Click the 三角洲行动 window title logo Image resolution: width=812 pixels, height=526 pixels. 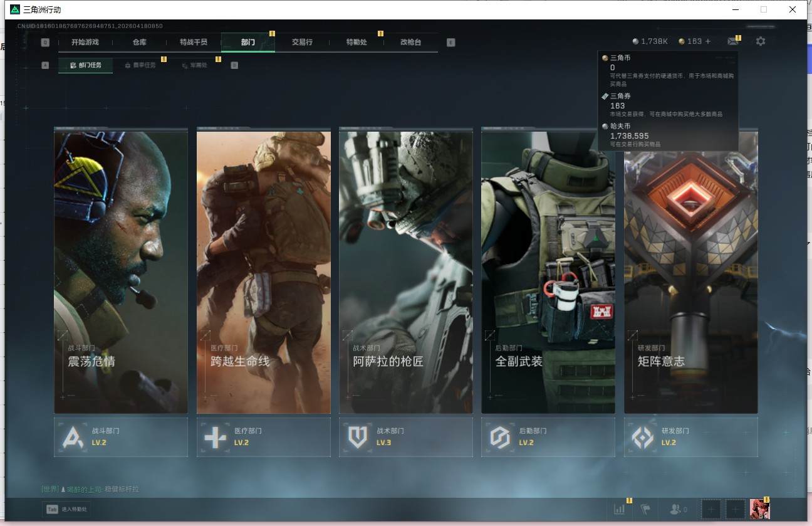point(15,9)
